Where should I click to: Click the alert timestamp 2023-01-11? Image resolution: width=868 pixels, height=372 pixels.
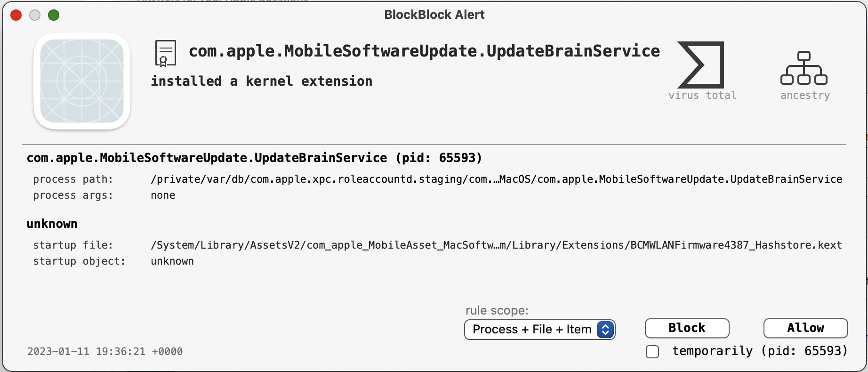tap(105, 351)
